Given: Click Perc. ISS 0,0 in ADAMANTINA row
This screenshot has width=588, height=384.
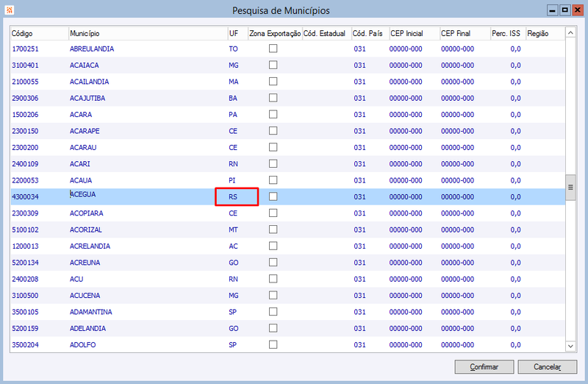Looking at the screenshot, I should (516, 312).
